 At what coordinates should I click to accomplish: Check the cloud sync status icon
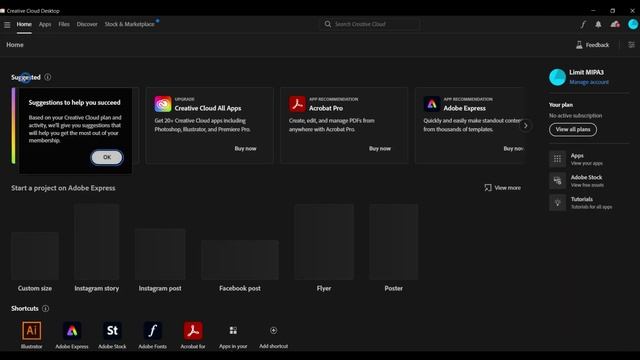click(x=615, y=24)
